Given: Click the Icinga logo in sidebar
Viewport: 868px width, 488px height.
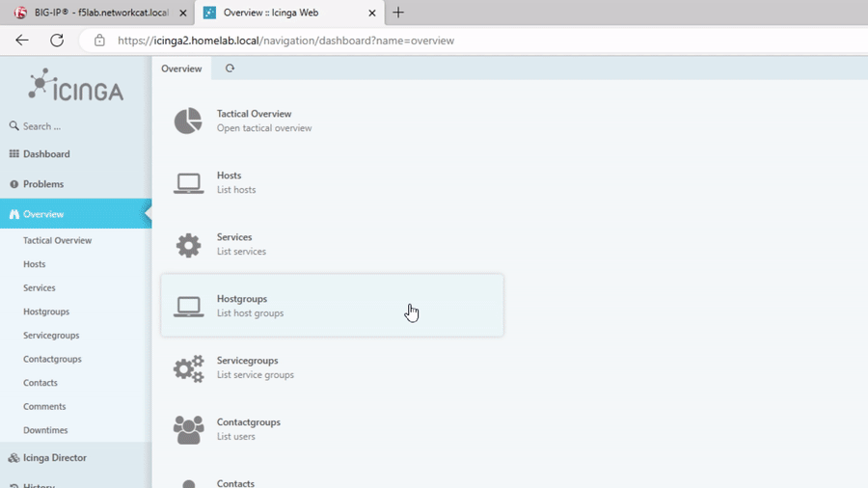Looking at the screenshot, I should pyautogui.click(x=76, y=85).
